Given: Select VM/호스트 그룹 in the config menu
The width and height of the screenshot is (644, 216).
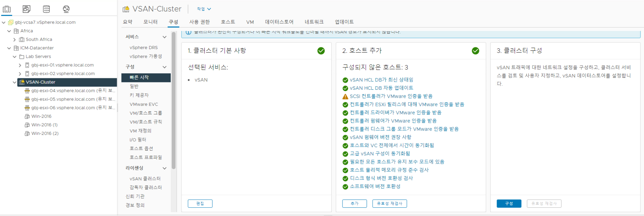Looking at the screenshot, I should [146, 113].
